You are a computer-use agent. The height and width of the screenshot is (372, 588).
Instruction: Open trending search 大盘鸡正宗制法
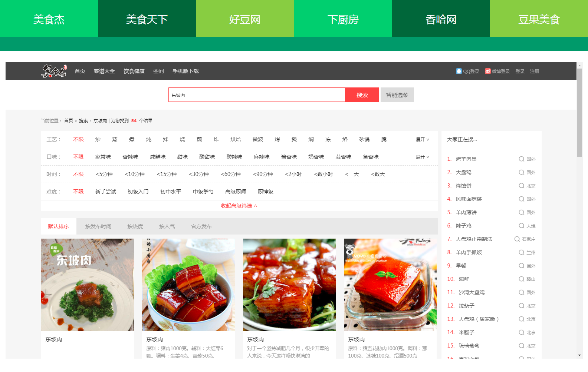pos(474,239)
